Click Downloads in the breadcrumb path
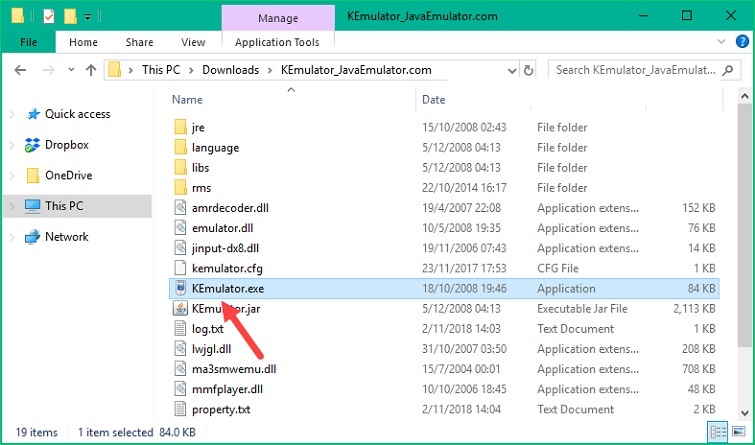Viewport: 755px width, 445px height. (230, 70)
